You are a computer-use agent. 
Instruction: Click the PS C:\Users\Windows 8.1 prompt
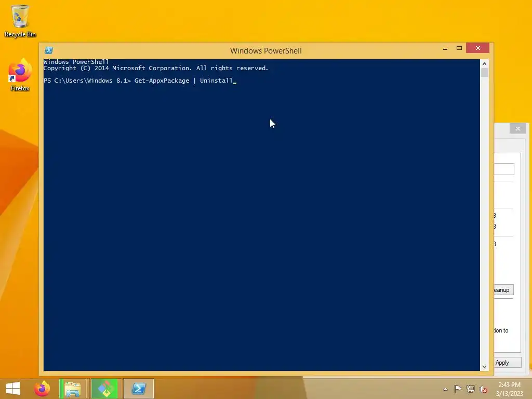87,81
